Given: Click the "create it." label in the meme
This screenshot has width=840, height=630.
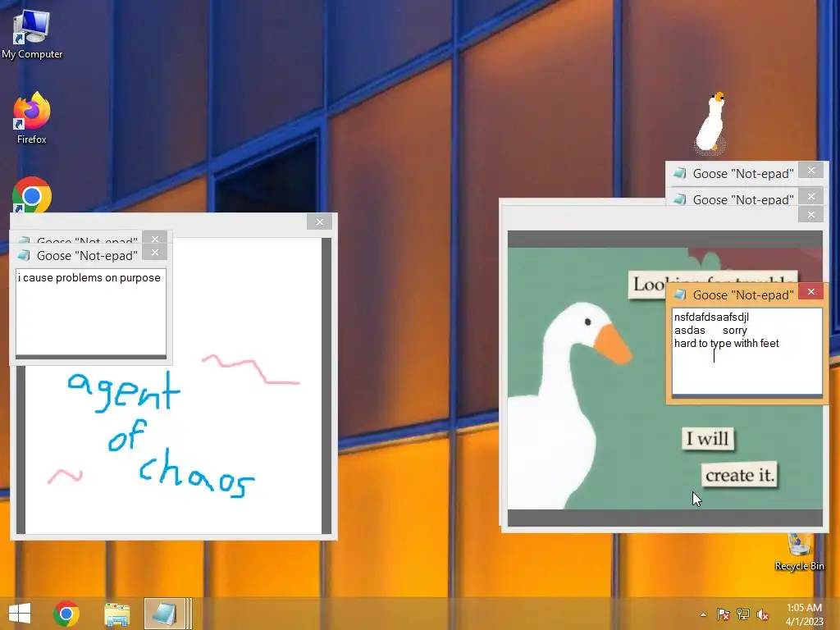Looking at the screenshot, I should [x=739, y=475].
